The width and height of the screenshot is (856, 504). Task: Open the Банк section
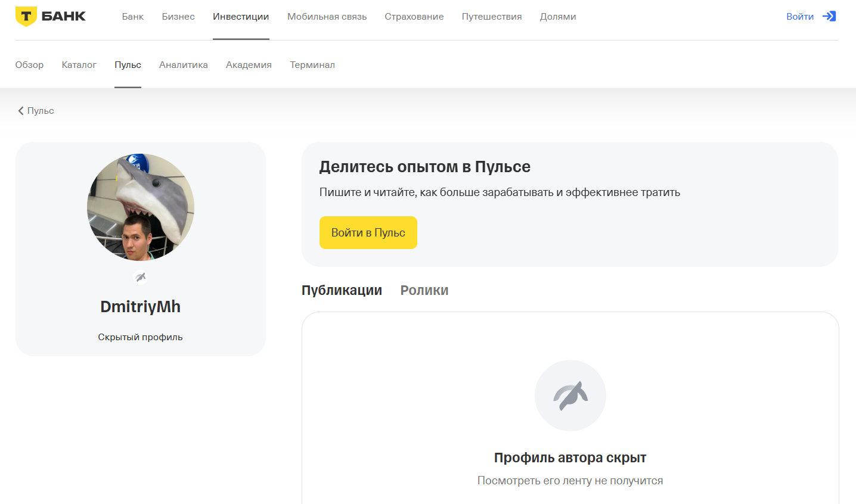pyautogui.click(x=133, y=17)
